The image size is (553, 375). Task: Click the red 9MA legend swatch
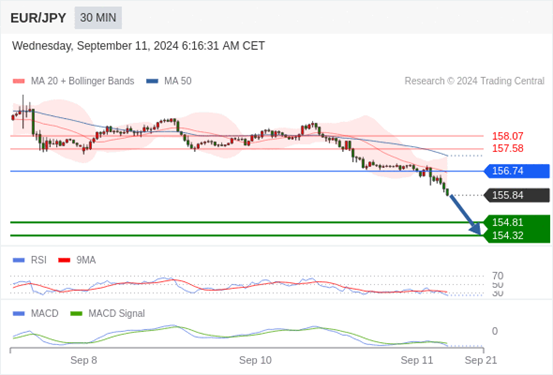point(64,260)
